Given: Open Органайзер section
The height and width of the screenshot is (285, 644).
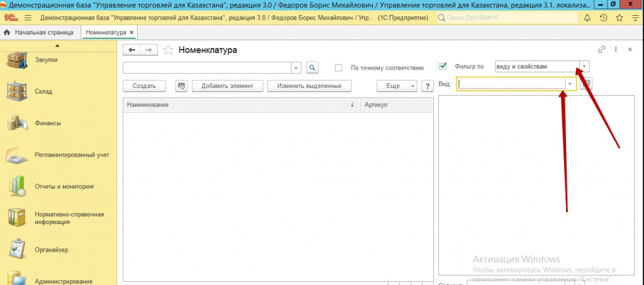Looking at the screenshot, I should pyautogui.click(x=52, y=250).
